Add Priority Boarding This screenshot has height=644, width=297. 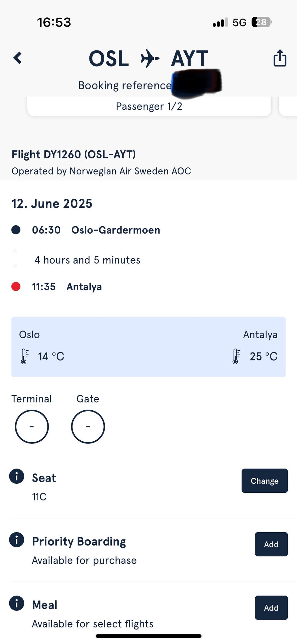tap(271, 544)
